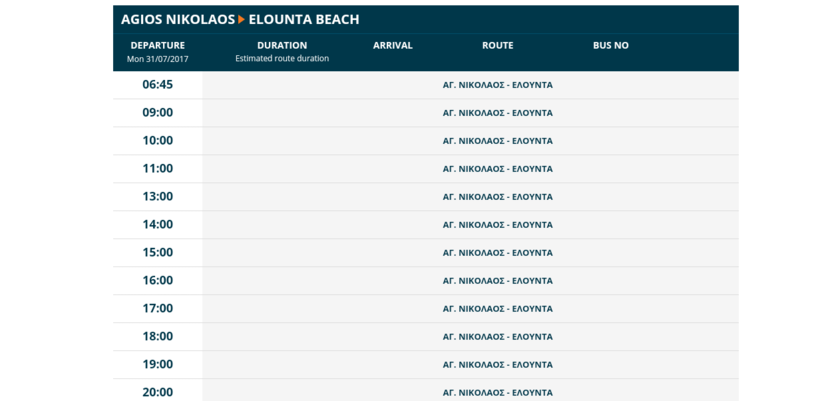This screenshot has height=401, width=820.
Task: Pick the 18:00 departure time
Action: tap(157, 337)
